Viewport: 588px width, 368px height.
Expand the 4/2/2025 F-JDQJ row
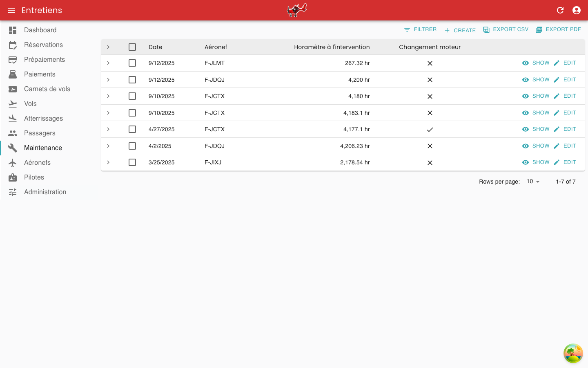(108, 146)
